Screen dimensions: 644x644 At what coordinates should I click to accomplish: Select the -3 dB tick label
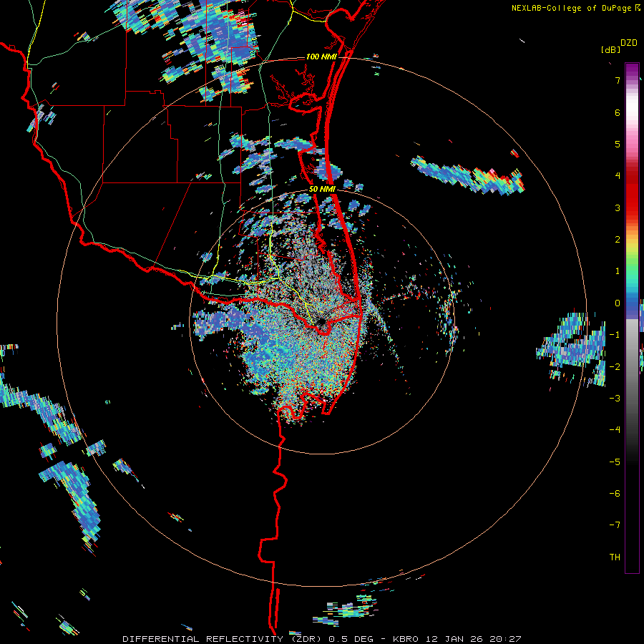615,399
